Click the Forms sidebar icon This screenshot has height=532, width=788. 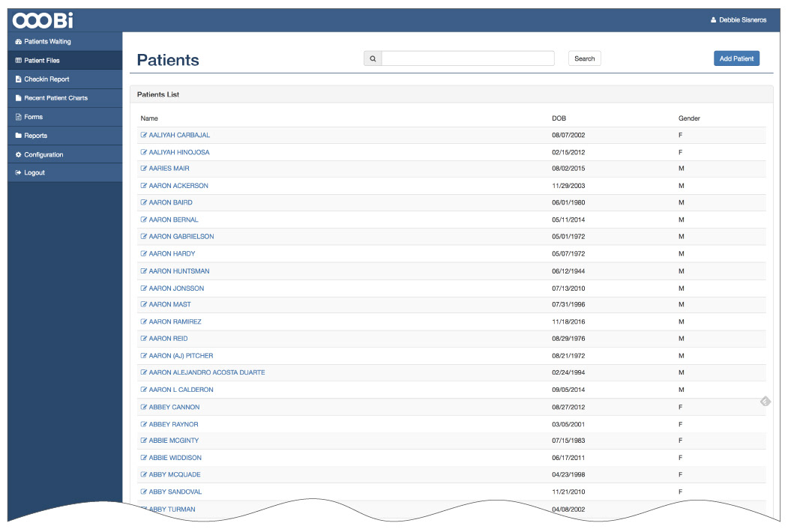point(19,117)
